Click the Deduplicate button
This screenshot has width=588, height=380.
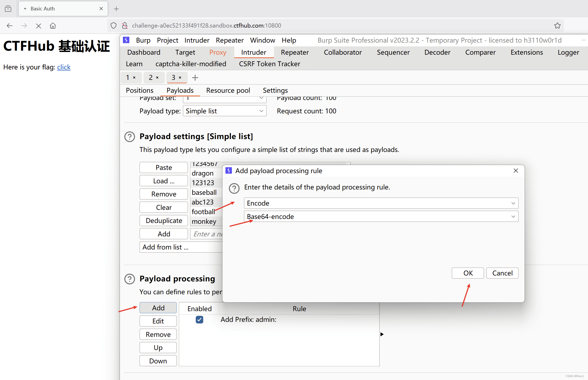164,221
